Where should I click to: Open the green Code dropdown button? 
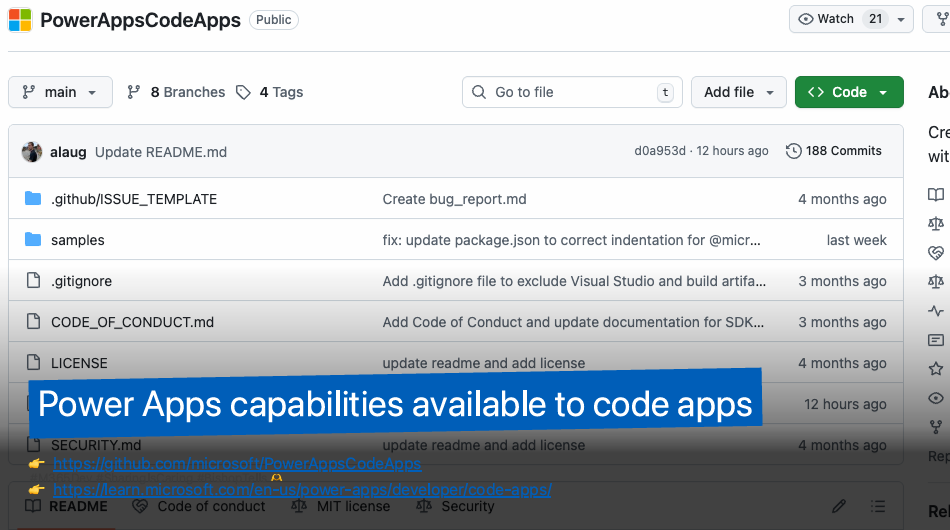tap(849, 92)
